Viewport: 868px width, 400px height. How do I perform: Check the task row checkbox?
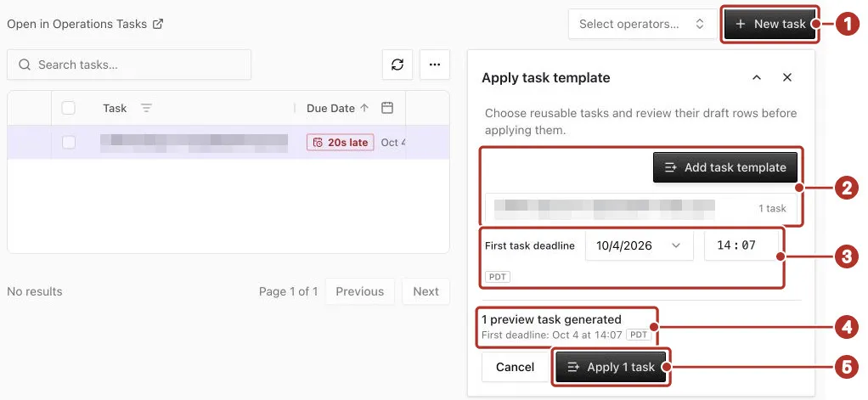[69, 142]
